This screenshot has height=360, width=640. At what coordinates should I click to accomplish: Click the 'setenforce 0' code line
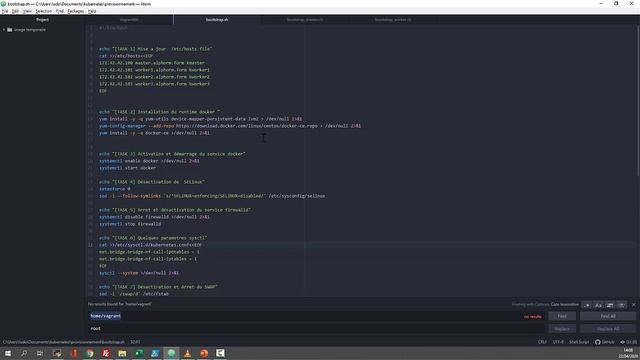coord(115,189)
